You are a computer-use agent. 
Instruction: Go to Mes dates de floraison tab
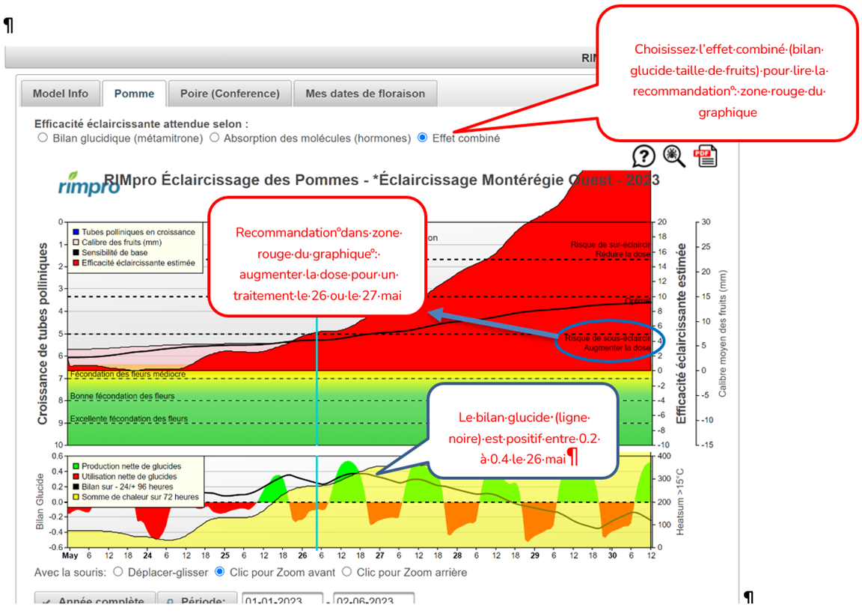365,94
